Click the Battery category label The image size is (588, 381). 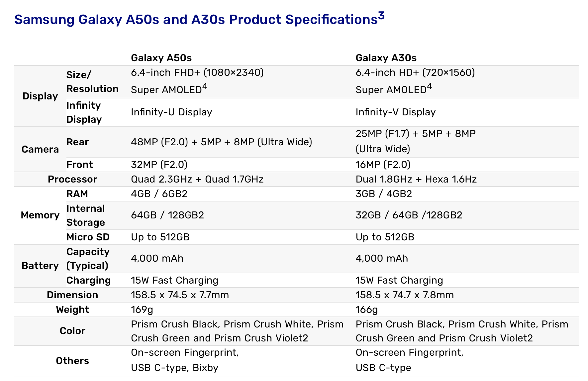tap(40, 266)
